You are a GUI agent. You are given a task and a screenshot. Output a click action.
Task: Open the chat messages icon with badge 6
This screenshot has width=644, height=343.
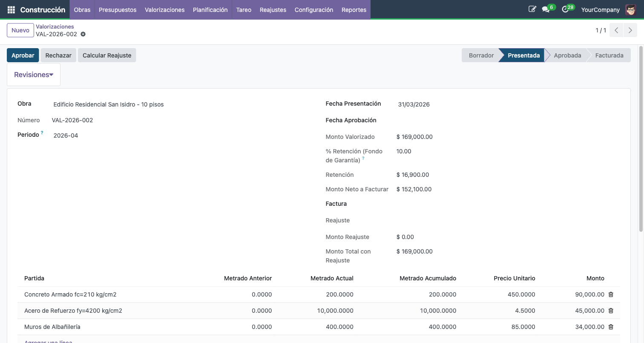pyautogui.click(x=546, y=9)
